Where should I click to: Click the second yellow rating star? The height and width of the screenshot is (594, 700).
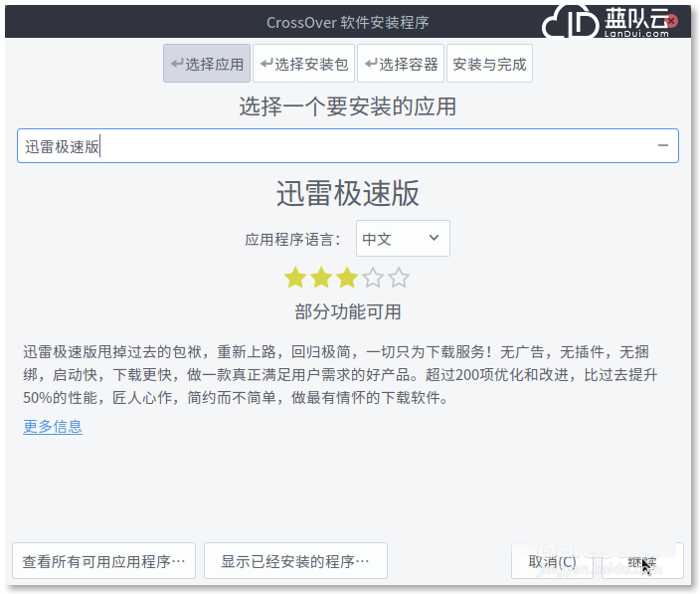321,278
